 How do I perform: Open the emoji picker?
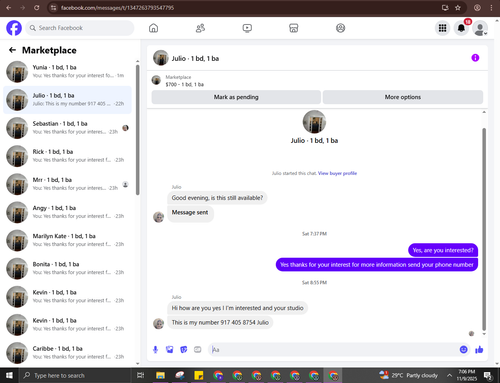(x=463, y=349)
